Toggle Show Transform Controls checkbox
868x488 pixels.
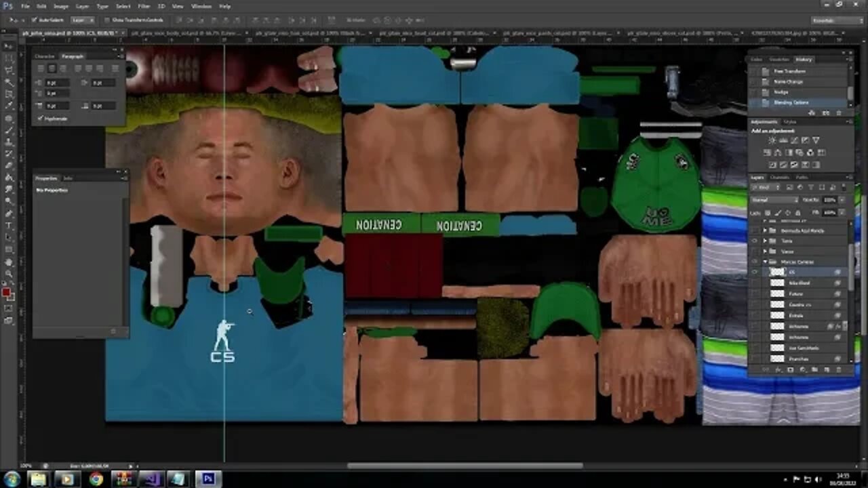click(108, 20)
